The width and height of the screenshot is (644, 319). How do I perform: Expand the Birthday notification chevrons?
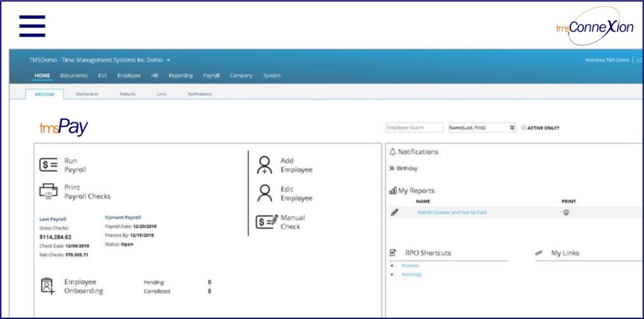[x=392, y=168]
